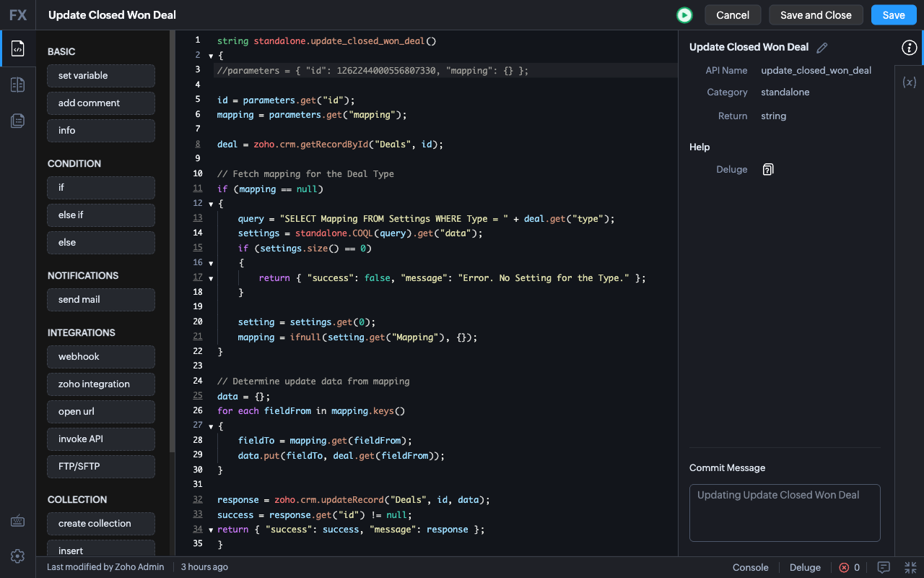Edit function name with pencil icon
This screenshot has height=578, width=924.
(x=821, y=48)
